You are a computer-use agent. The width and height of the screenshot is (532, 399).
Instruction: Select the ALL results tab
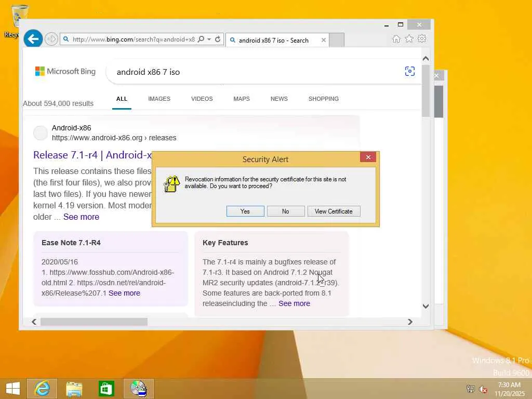click(x=122, y=99)
